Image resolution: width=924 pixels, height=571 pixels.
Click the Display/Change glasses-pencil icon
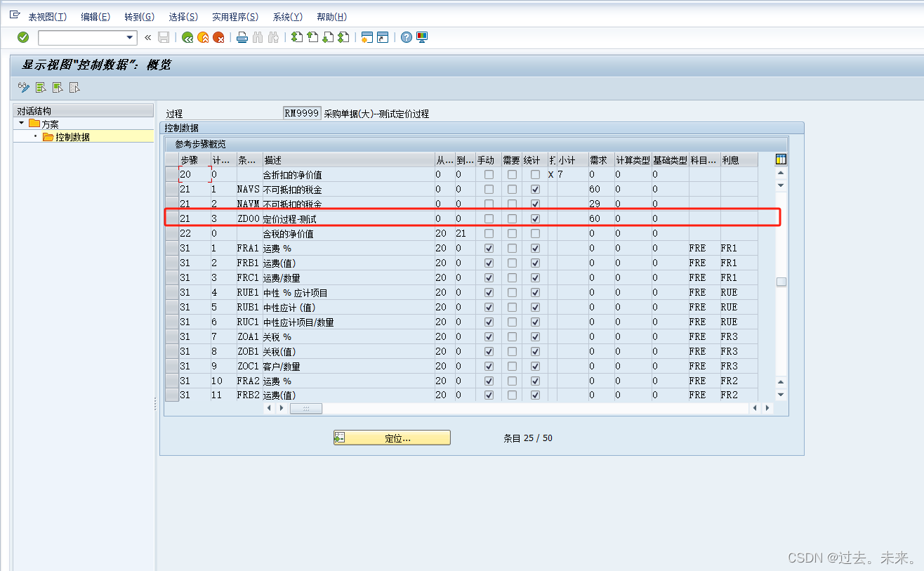pos(24,88)
